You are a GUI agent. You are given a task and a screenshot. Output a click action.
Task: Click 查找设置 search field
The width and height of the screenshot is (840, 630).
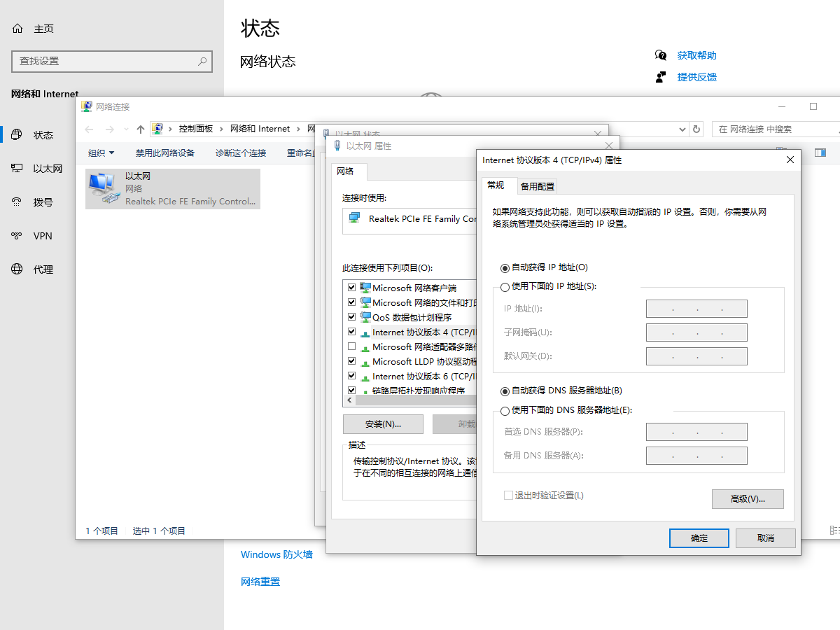[112, 61]
